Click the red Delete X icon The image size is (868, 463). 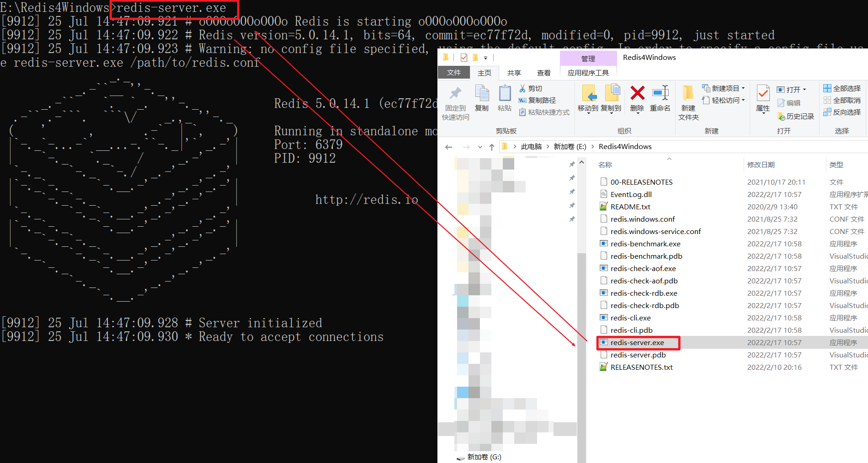coord(637,93)
